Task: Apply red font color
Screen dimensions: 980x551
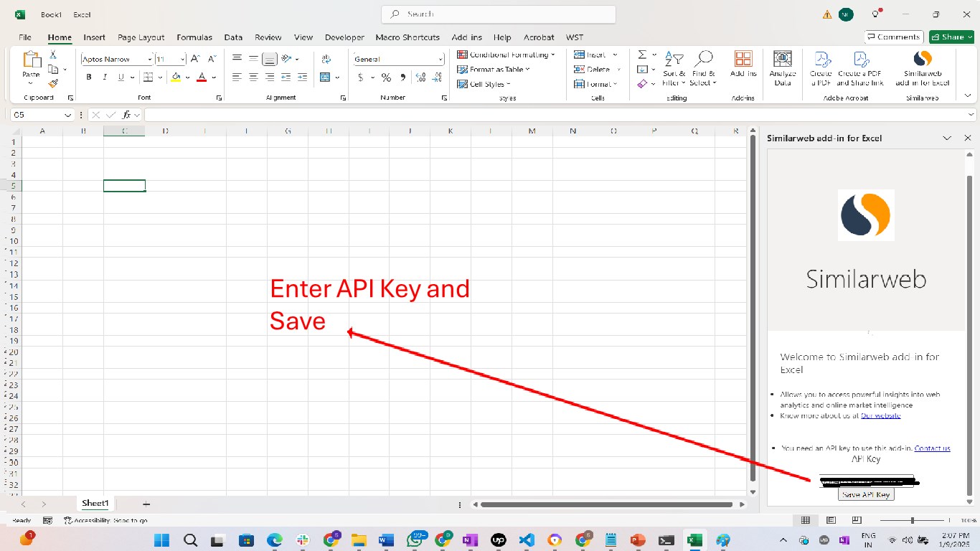Action: pos(202,77)
